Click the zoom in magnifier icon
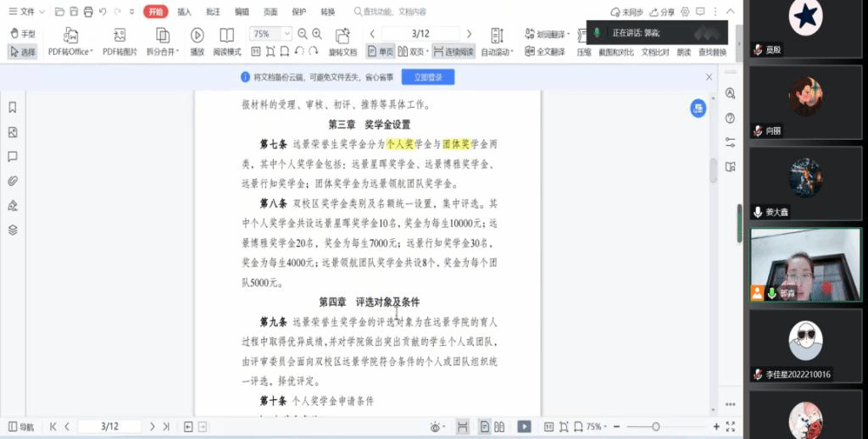Screen dimensions: 868x439 316,33
